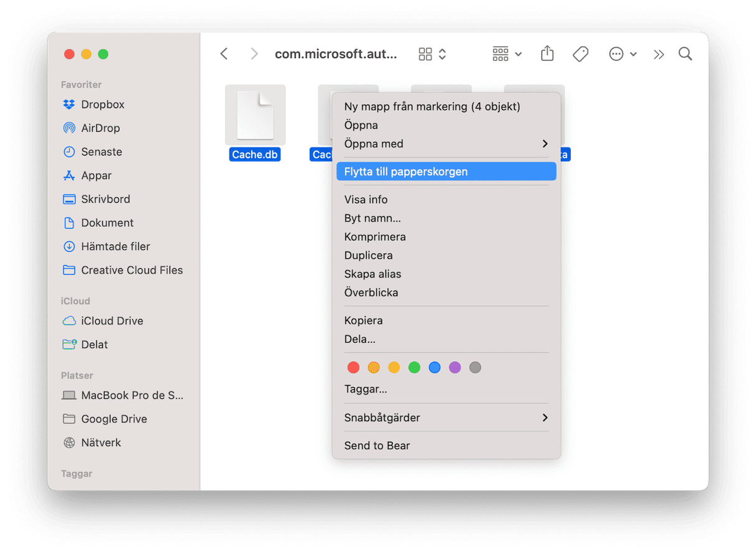Open the grouping options dropdown
756x553 pixels.
point(507,54)
